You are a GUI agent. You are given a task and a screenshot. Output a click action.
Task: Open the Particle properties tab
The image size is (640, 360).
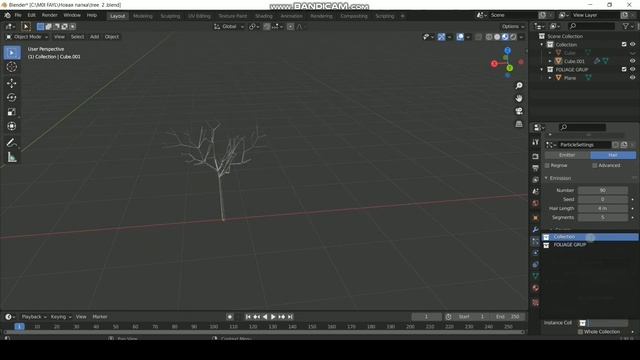tap(536, 242)
